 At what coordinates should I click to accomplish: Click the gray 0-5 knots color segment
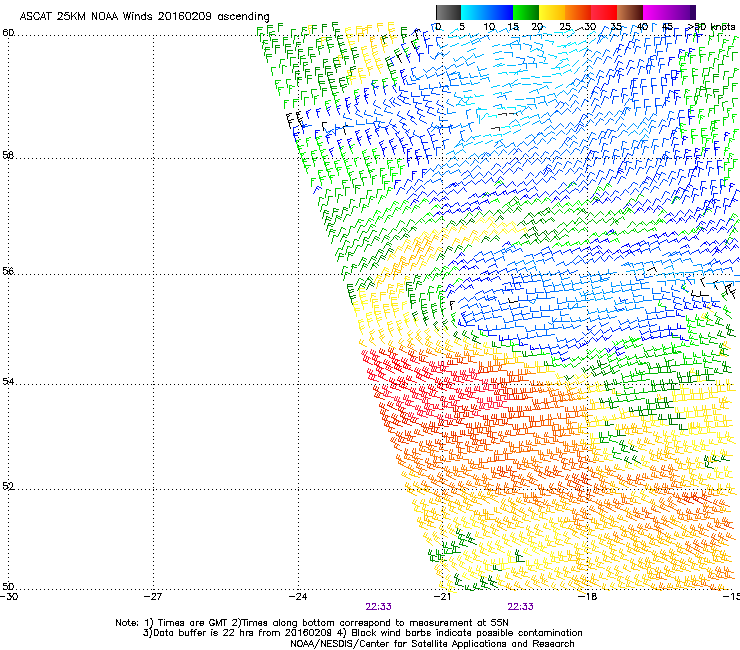[448, 12]
